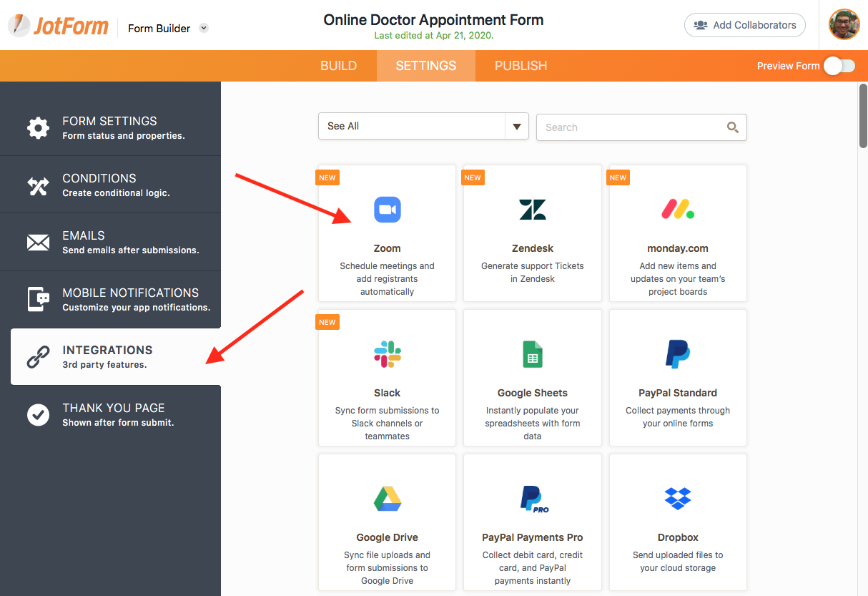Click the search magnifier icon
868x596 pixels.
click(732, 127)
